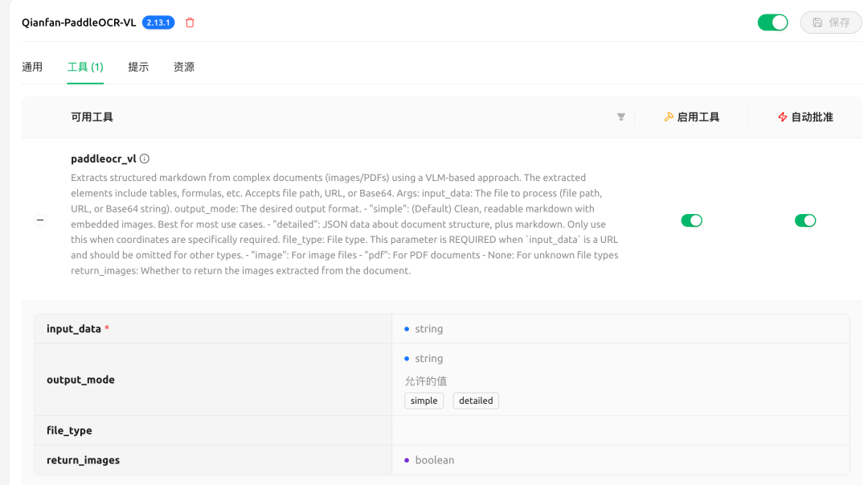
Task: Click the 可用工具 column header
Action: click(92, 117)
